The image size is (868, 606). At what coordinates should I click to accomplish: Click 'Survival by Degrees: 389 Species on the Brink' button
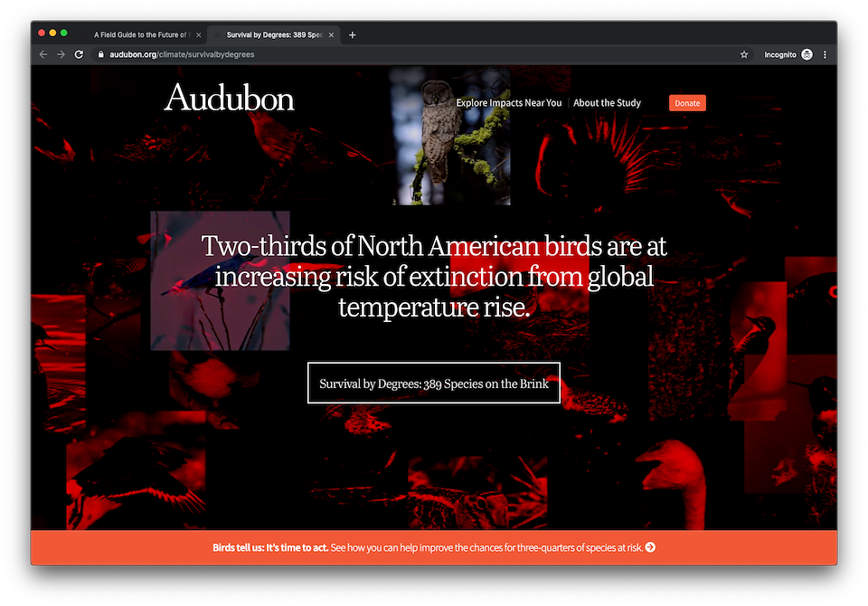434,383
